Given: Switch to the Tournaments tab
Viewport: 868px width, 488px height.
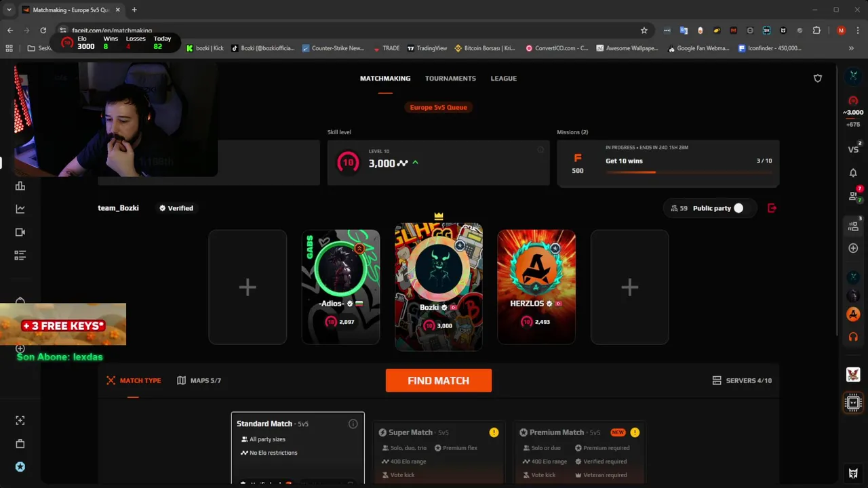Looking at the screenshot, I should (x=450, y=79).
